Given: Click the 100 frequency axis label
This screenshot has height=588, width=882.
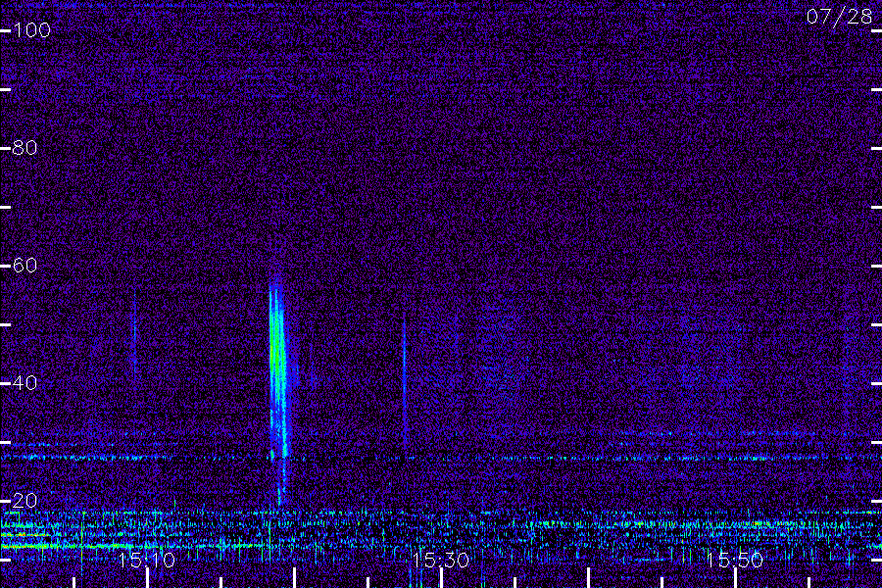Looking at the screenshot, I should 31,29.
